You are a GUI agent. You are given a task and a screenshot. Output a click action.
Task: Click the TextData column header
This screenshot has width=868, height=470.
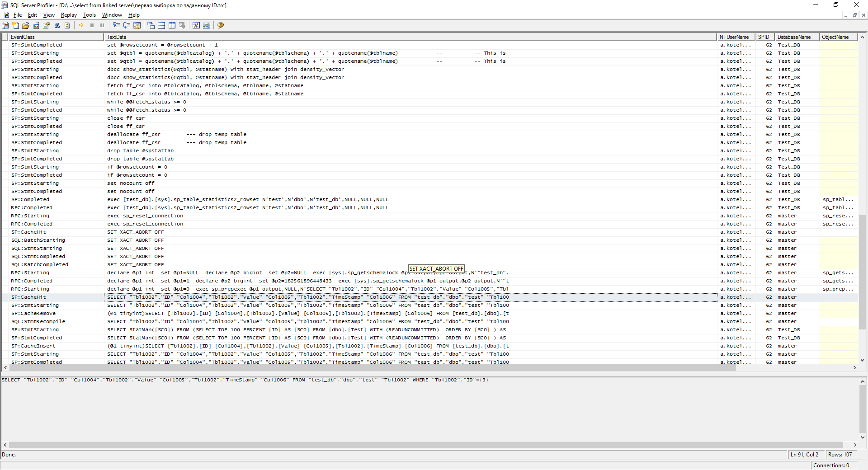tap(410, 37)
